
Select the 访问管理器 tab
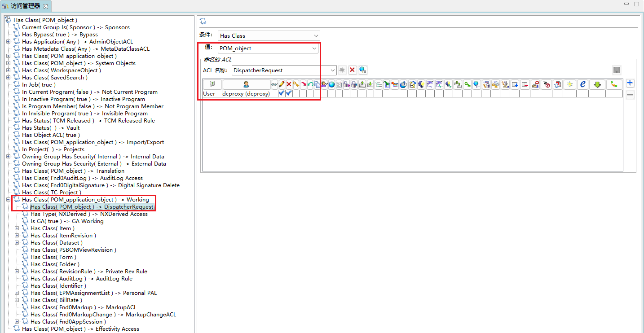pyautogui.click(x=25, y=6)
